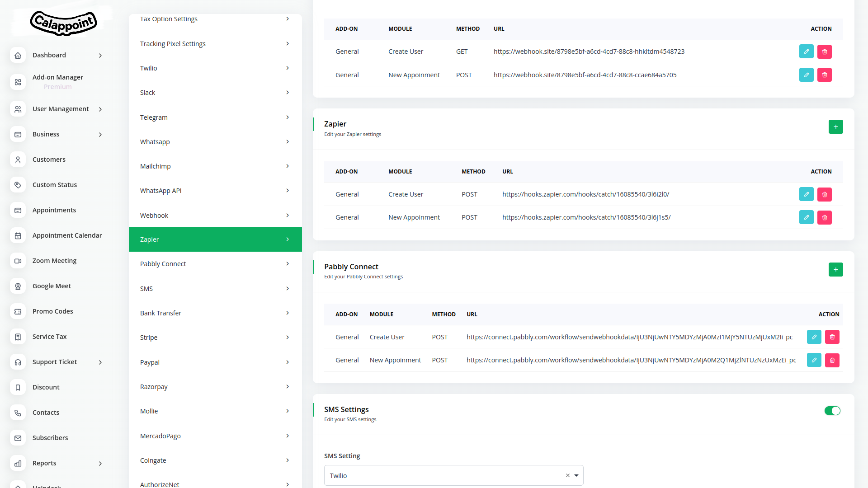The image size is (868, 488).
Task: Open Tracking Pixel Settings section
Action: (x=215, y=44)
